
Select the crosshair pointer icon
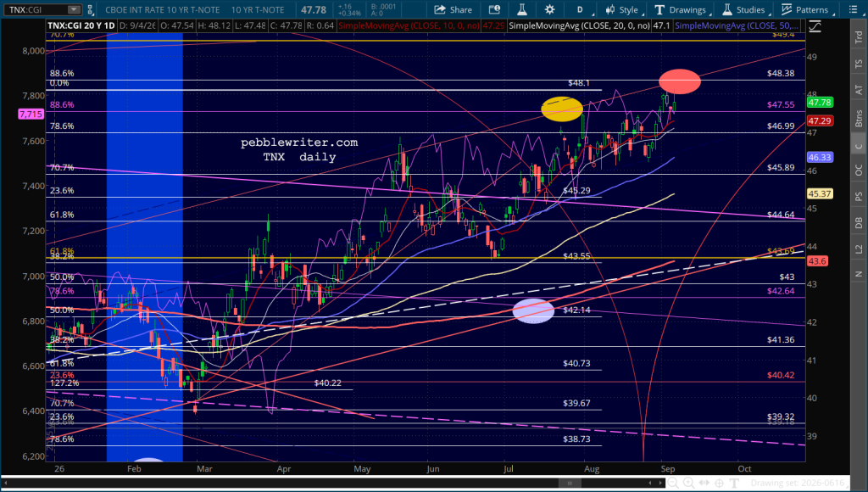point(719,484)
